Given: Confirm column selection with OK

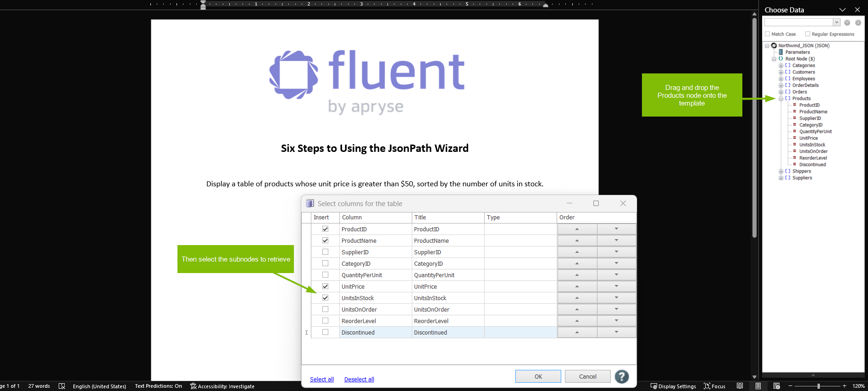Looking at the screenshot, I should click(x=538, y=376).
